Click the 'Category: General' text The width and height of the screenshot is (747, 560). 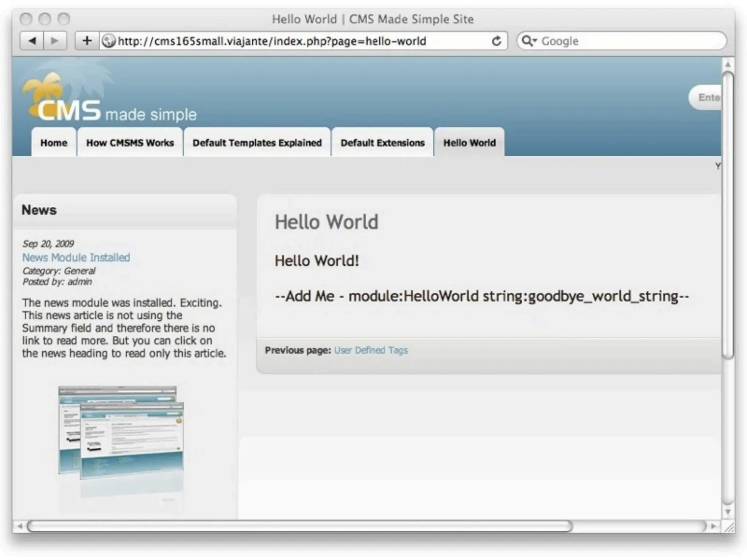pyautogui.click(x=59, y=271)
